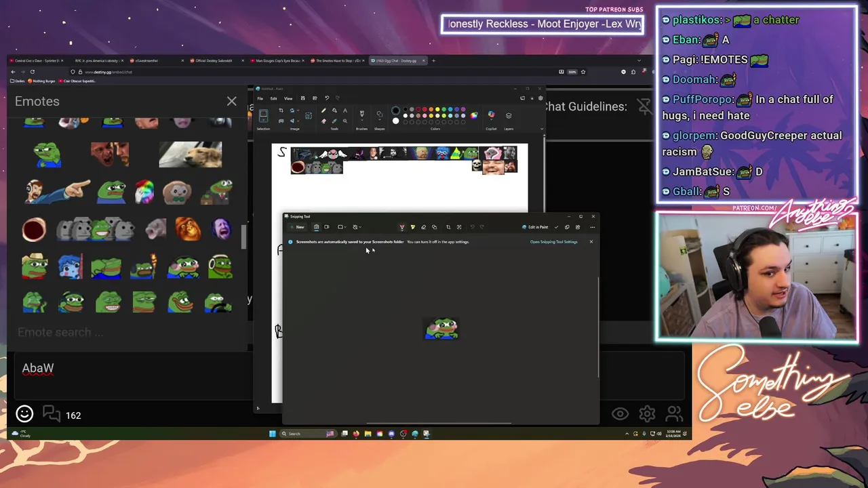The width and height of the screenshot is (868, 488).
Task: Switch to the Central Cee x Dave browser tab
Action: coord(35,60)
